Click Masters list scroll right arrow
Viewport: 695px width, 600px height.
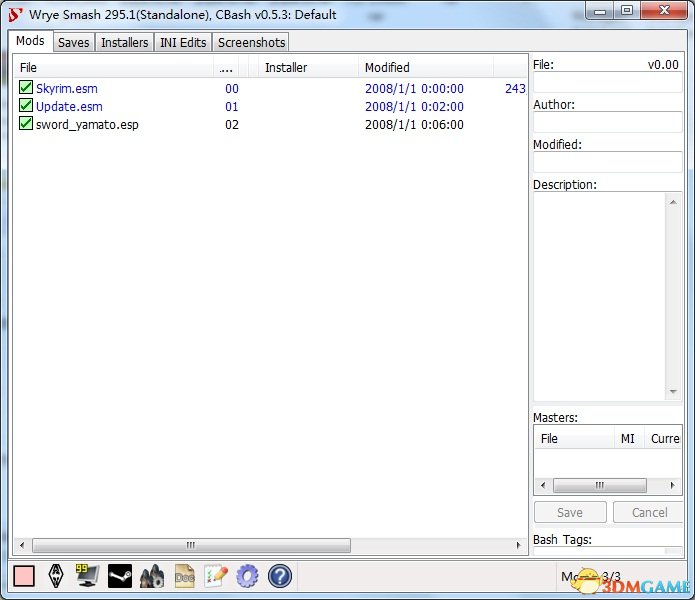pos(672,485)
